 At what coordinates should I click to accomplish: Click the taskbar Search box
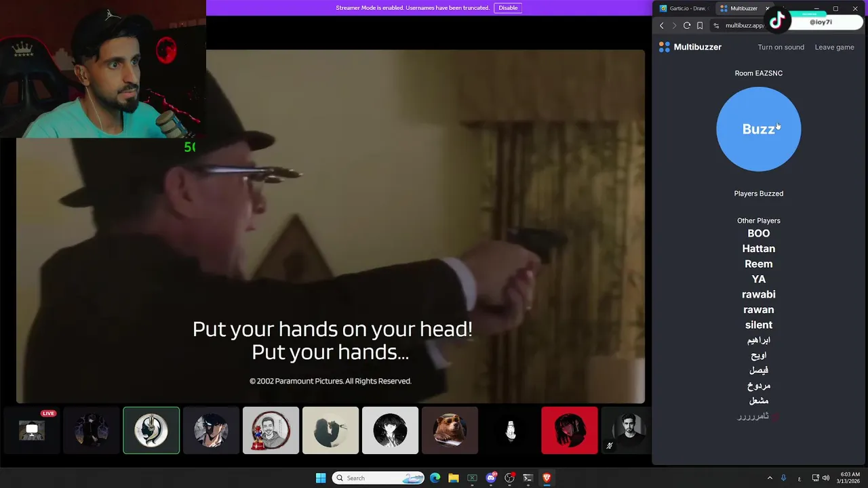tap(378, 478)
